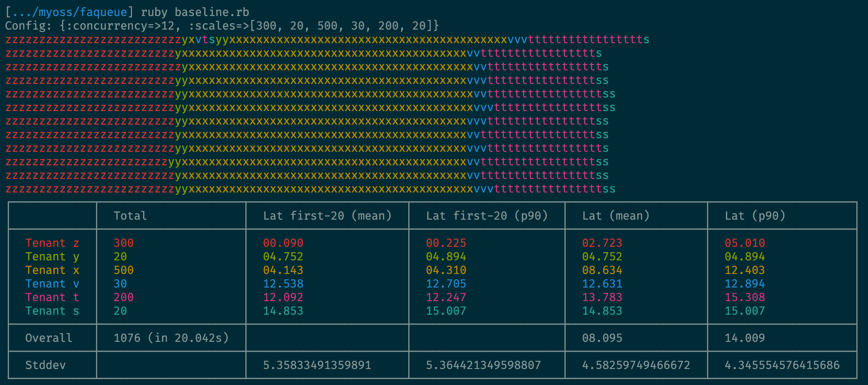Image resolution: width=868 pixels, height=385 pixels.
Task: Click the value '12.894' for Tenant v
Action: point(745,284)
